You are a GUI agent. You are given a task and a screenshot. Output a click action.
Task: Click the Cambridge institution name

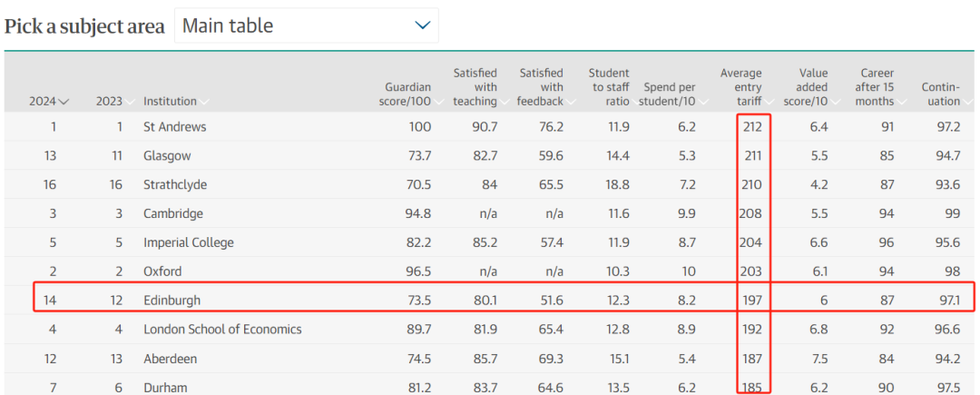[x=173, y=213]
